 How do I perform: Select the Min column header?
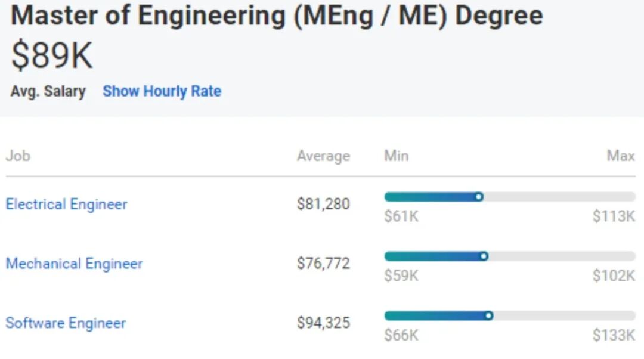coord(397,156)
